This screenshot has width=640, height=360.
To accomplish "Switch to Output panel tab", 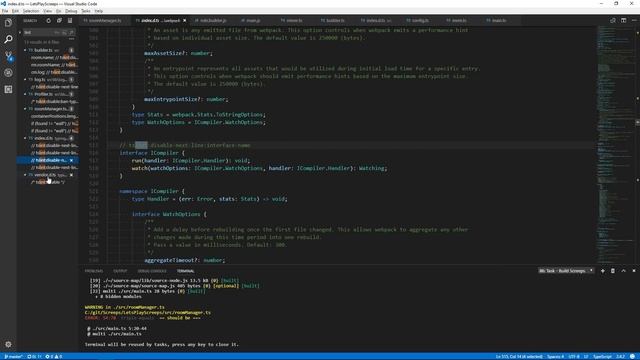I will (x=120, y=271).
